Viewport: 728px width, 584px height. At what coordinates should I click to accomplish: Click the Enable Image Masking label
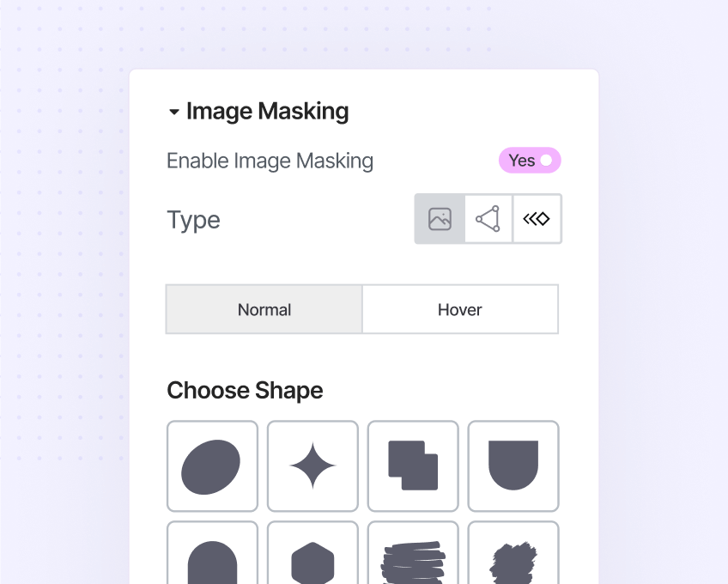pyautogui.click(x=270, y=161)
